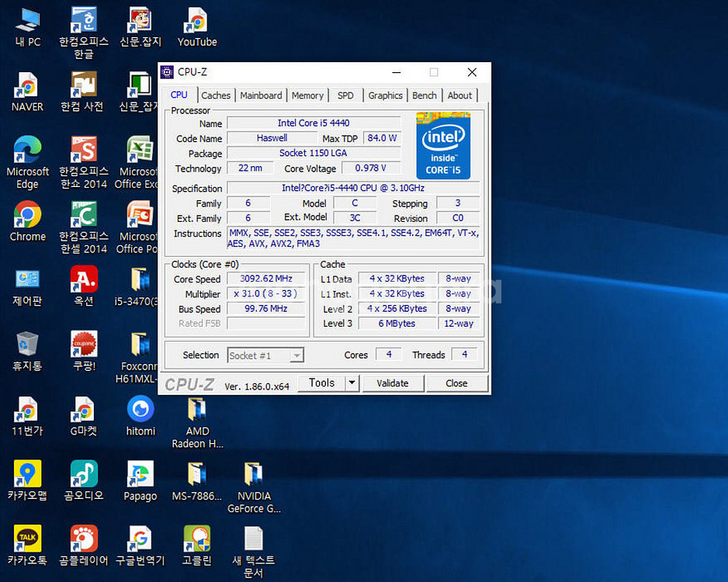Click the Validate button
728x582 pixels.
tap(393, 383)
